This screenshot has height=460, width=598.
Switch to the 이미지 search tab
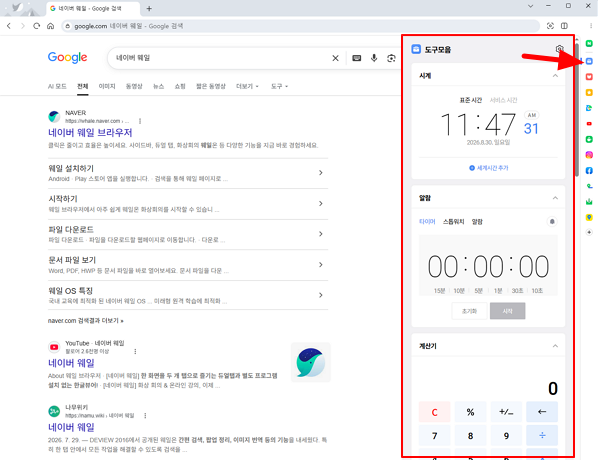[107, 86]
